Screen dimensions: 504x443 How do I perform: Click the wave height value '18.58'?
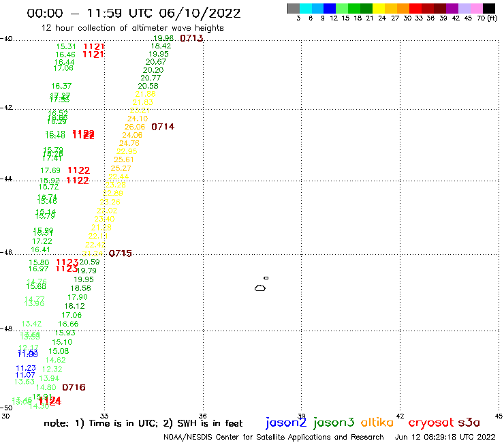point(80,288)
